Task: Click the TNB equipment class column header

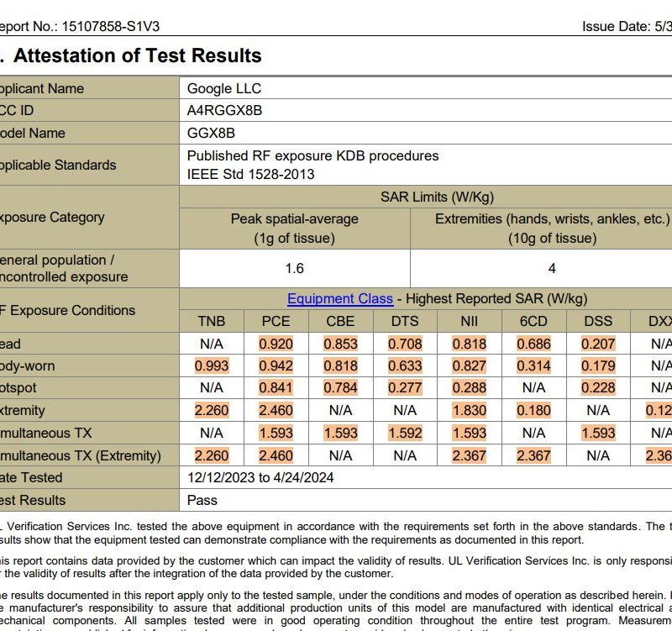Action: [211, 321]
